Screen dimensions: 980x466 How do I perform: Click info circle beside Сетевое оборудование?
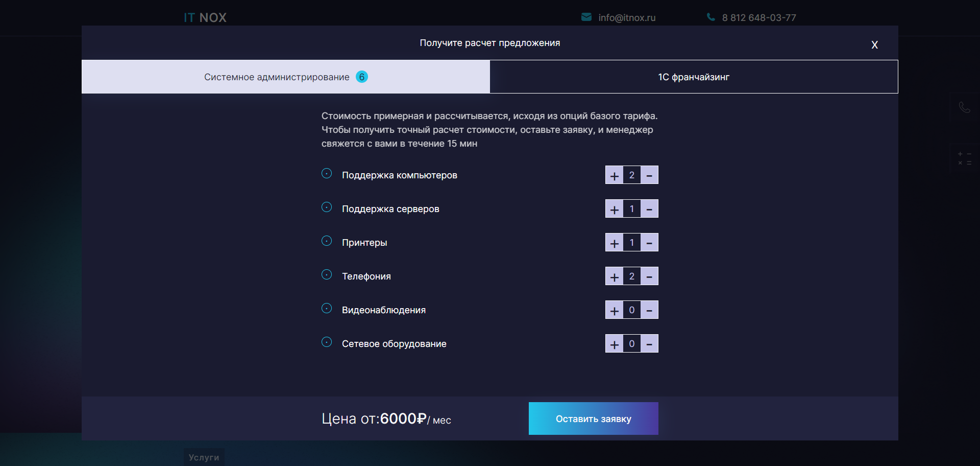(x=327, y=342)
